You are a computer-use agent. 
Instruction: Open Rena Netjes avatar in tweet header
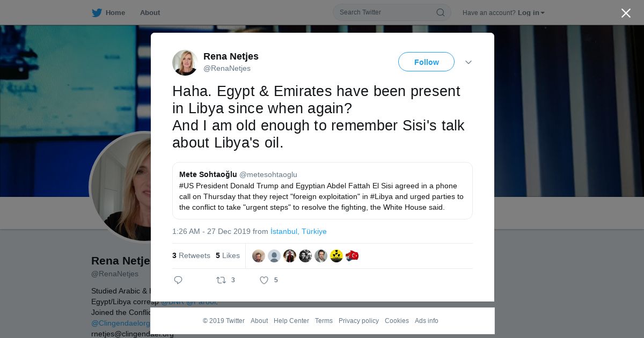tap(185, 63)
